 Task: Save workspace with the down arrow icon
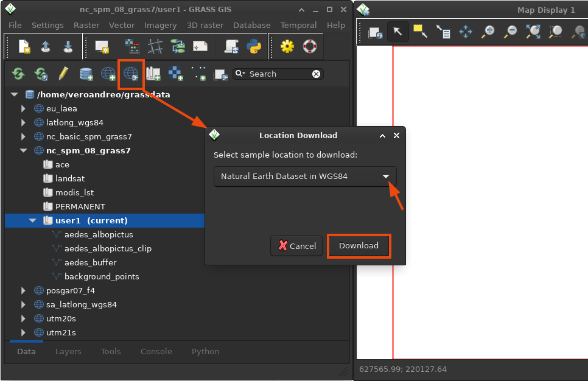(68, 47)
